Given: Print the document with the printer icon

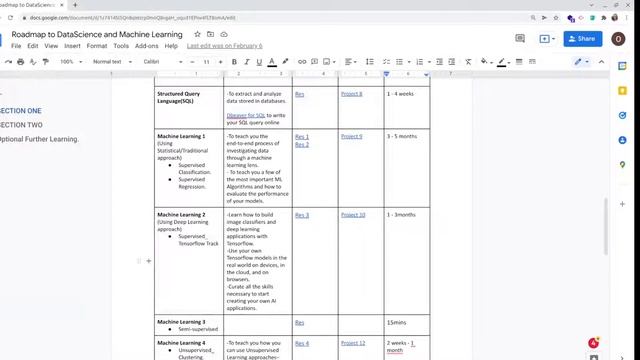Looking at the screenshot, I should tap(20, 62).
